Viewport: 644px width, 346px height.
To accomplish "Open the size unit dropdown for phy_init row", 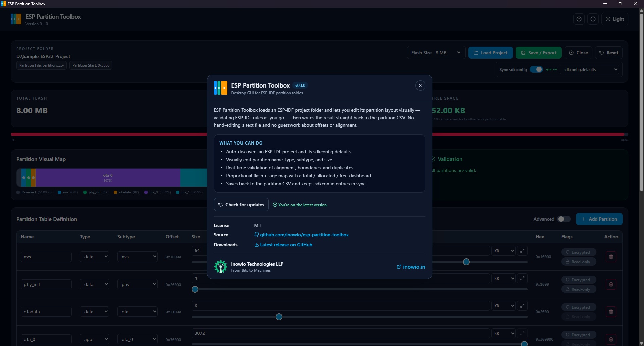I will tap(503, 278).
